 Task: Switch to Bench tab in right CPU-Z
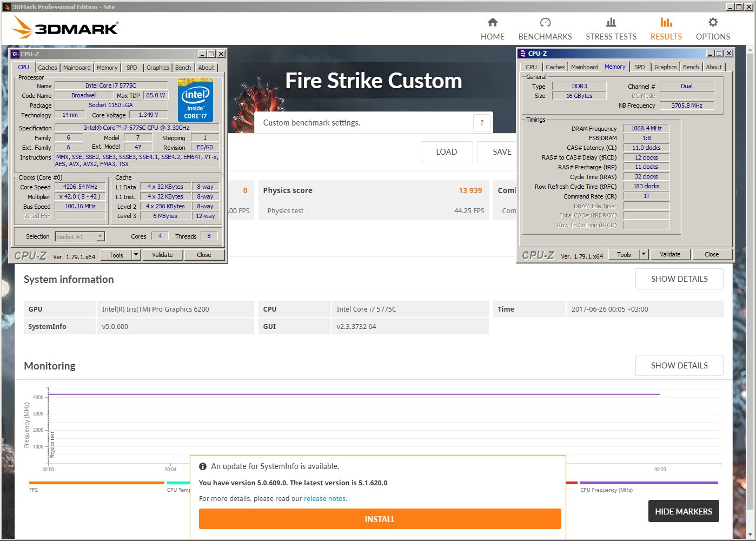coord(691,67)
